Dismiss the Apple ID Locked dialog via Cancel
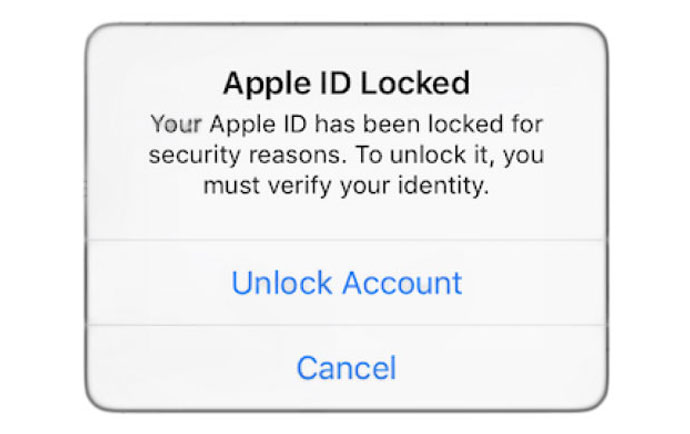690x434 pixels. click(x=346, y=367)
